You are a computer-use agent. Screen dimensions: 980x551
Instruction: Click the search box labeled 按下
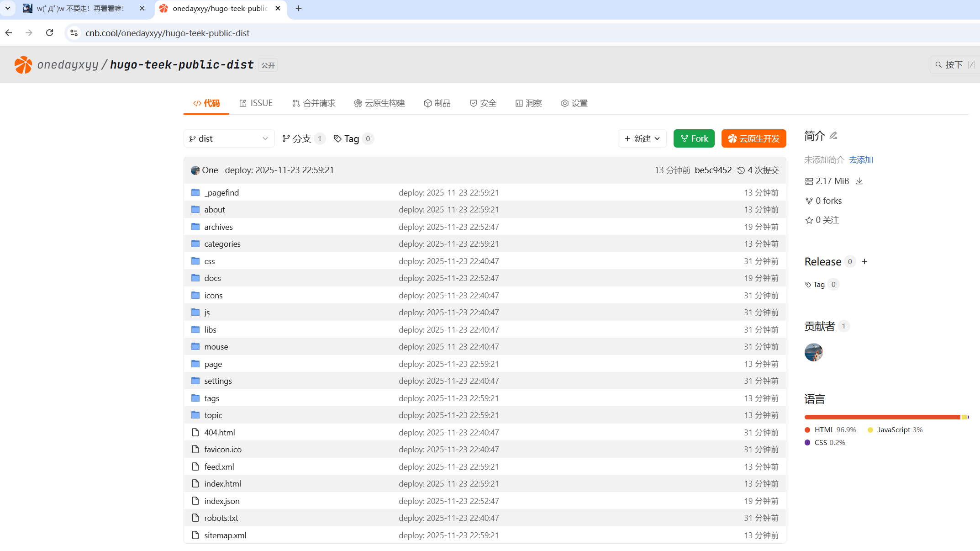point(954,65)
